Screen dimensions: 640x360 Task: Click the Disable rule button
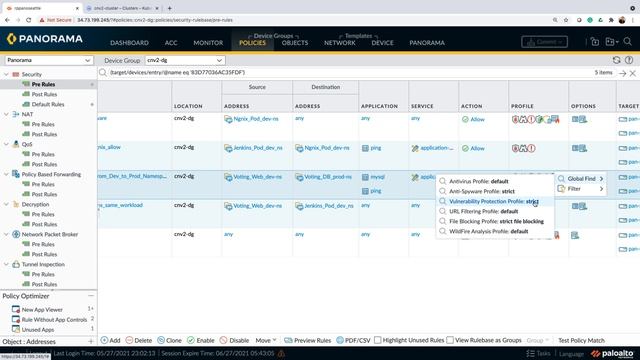[234, 340]
